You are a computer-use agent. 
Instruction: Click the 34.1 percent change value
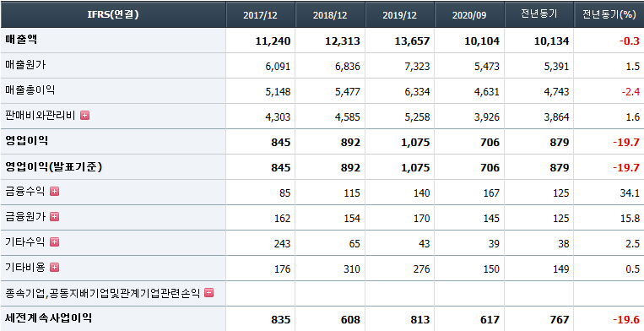click(630, 193)
